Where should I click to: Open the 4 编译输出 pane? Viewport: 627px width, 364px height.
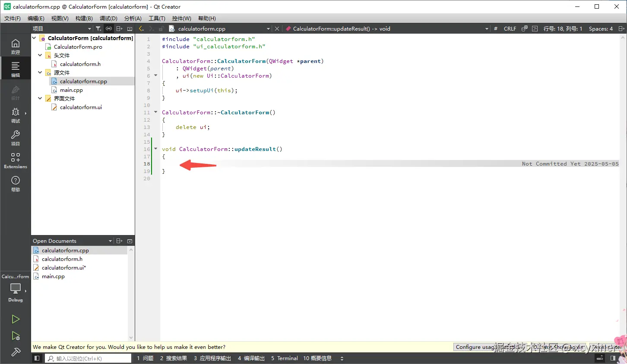pyautogui.click(x=251, y=358)
